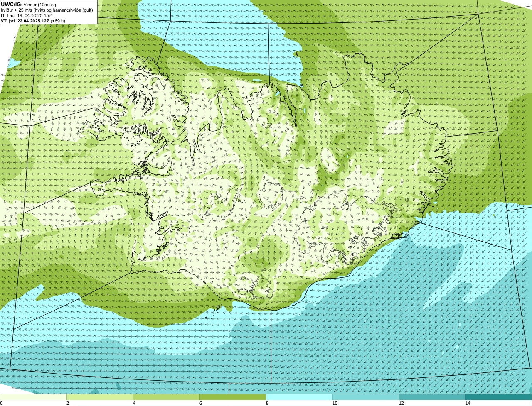Click the 2–4 m/s light green legend segment
This screenshot has width=532, height=406.
coord(100,397)
